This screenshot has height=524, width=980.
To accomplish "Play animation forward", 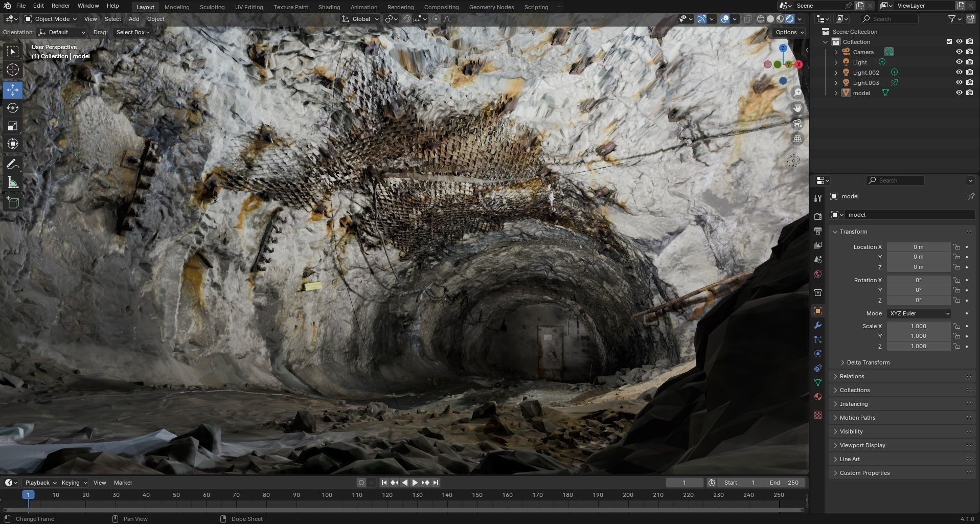I will tap(415, 483).
